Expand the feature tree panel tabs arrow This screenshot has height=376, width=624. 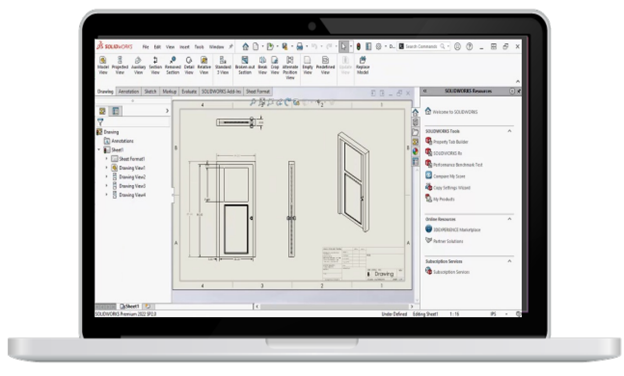point(167,111)
